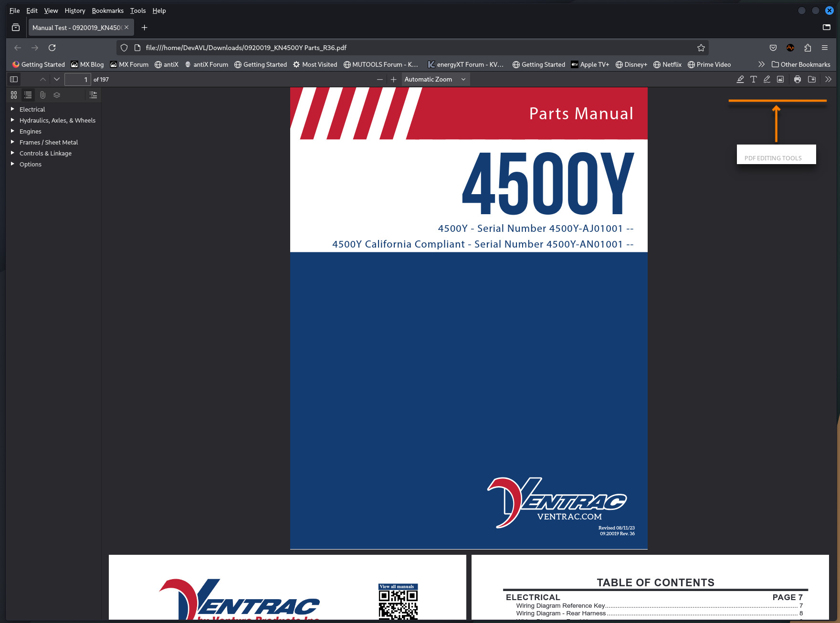List all tabs button
The height and width of the screenshot is (623, 840).
click(x=827, y=27)
